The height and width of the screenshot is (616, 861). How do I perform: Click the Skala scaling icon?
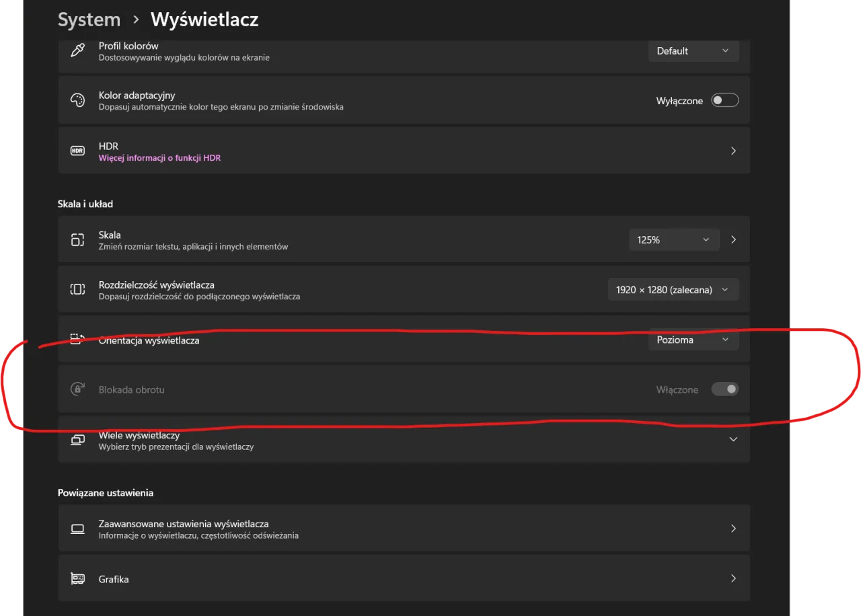[77, 239]
